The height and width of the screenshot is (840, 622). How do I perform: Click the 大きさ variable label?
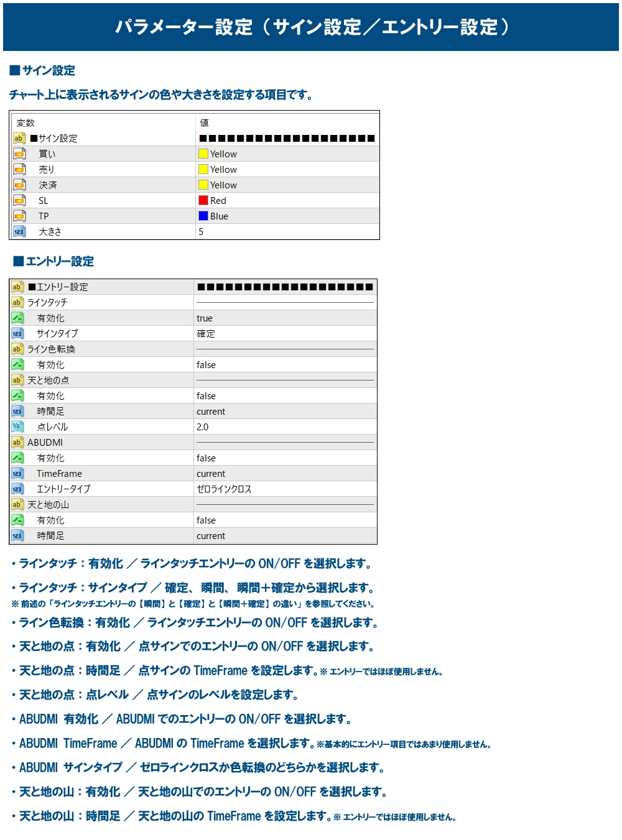tap(50, 231)
